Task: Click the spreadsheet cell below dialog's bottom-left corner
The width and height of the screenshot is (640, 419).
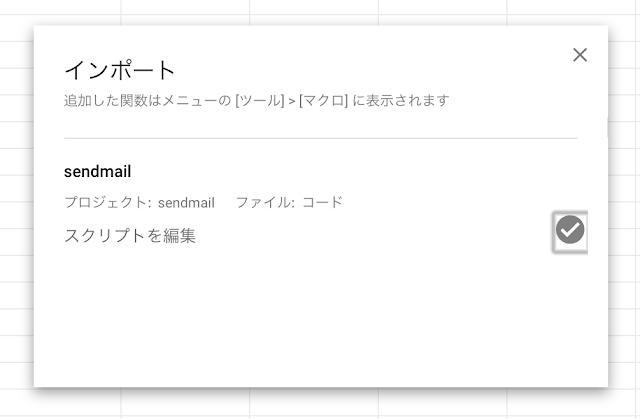Action: 60,402
